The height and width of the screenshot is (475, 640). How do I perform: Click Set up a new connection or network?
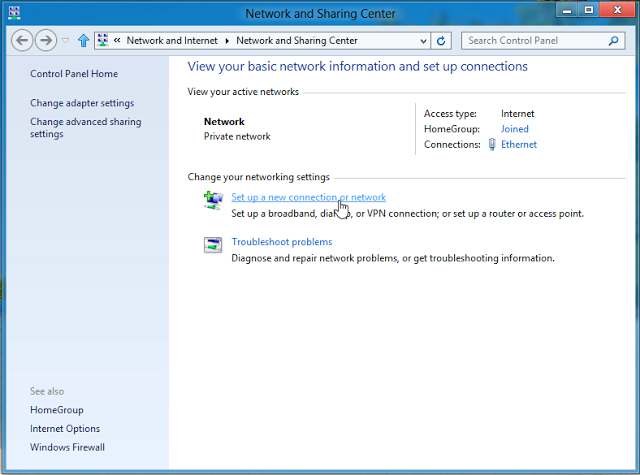308,197
